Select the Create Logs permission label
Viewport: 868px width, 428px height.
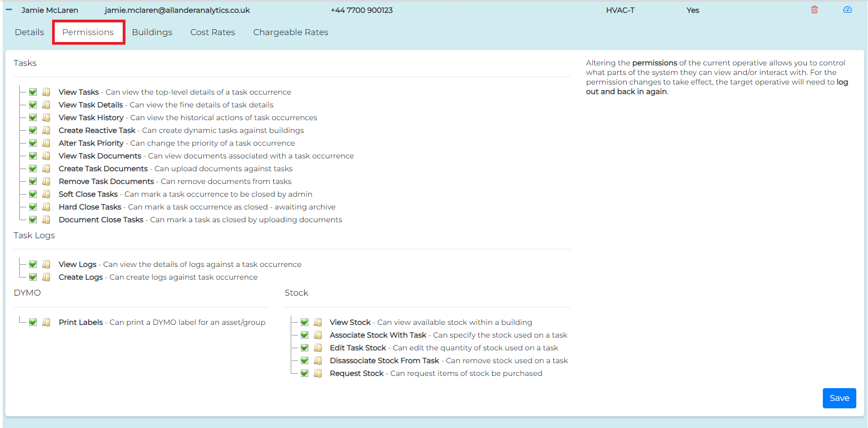[81, 277]
